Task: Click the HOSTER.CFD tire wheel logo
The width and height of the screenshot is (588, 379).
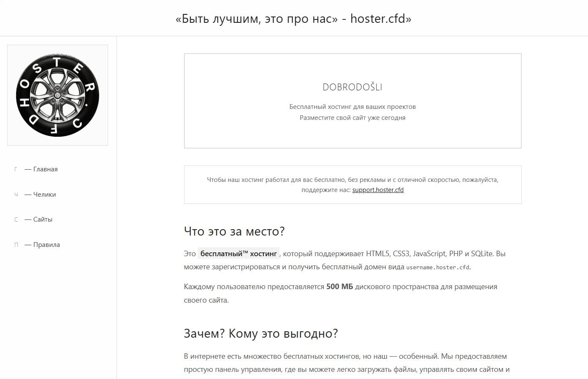Action: tap(57, 95)
